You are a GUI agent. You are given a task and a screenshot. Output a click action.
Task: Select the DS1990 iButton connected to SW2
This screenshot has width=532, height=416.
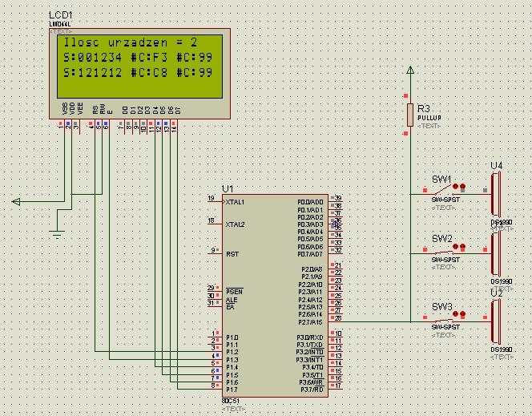496,254
